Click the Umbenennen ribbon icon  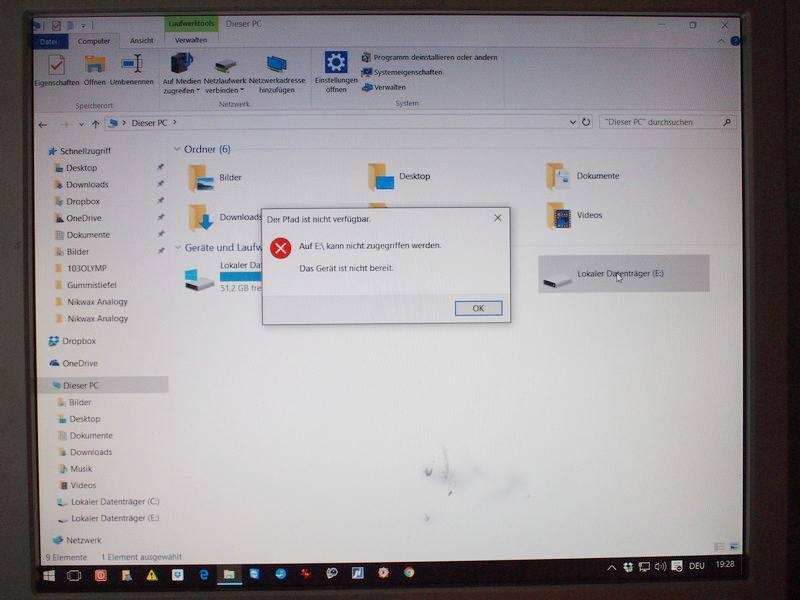[x=131, y=65]
